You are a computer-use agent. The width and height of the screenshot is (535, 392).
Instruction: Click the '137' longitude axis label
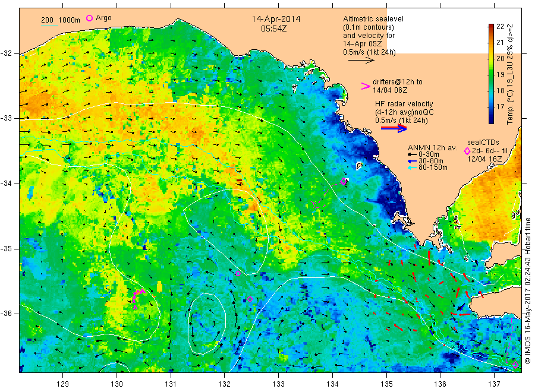point(494,384)
